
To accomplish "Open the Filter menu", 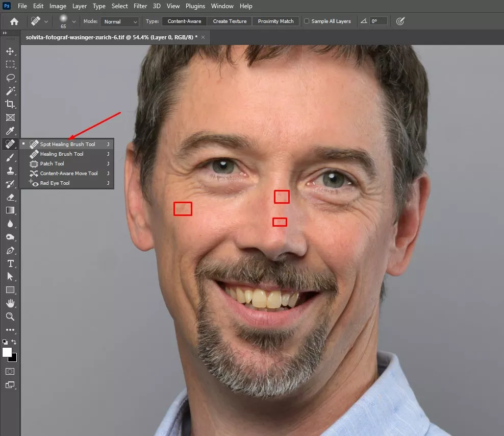I will pos(141,6).
